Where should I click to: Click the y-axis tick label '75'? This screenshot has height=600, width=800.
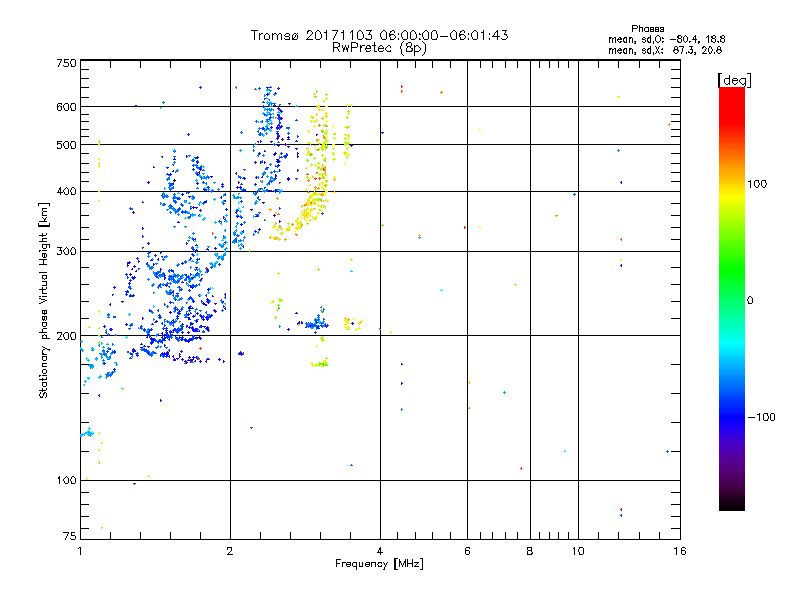point(70,536)
